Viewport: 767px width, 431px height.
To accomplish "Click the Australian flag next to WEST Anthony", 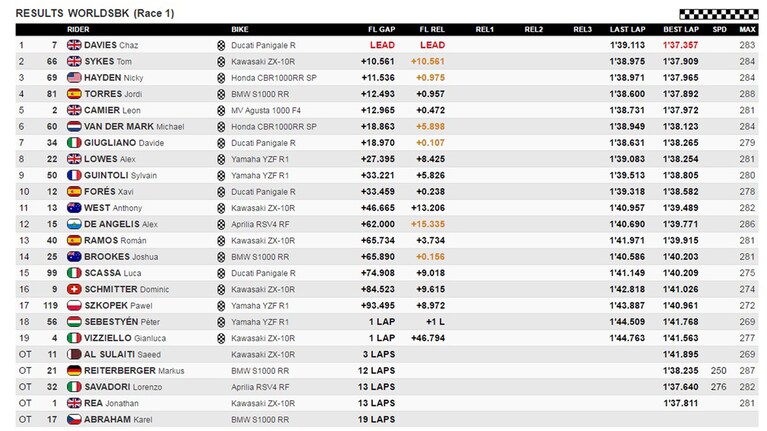I will [74, 208].
